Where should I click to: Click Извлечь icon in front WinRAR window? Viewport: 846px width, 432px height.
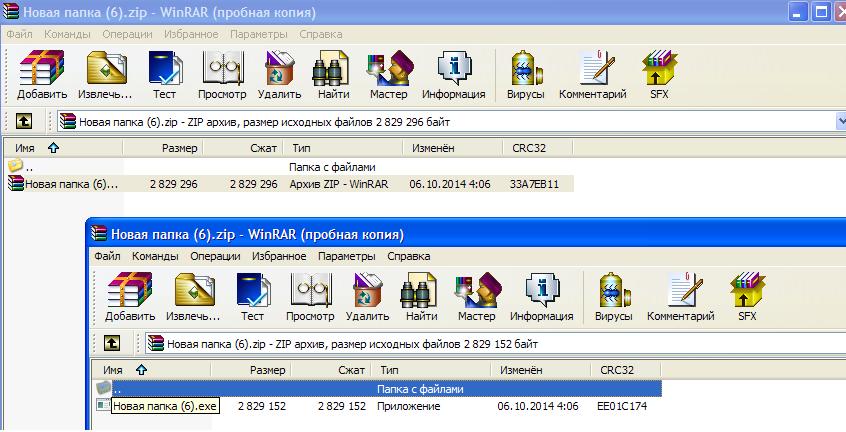[193, 297]
